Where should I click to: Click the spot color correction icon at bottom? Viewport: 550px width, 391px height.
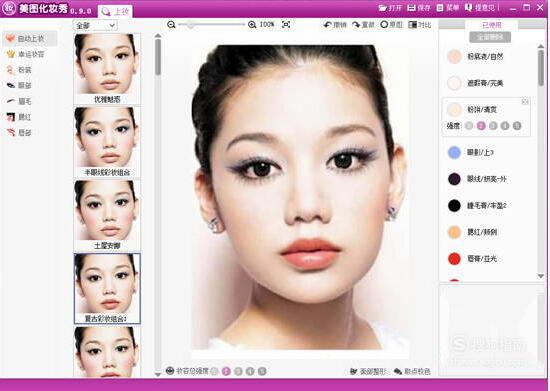[398, 371]
